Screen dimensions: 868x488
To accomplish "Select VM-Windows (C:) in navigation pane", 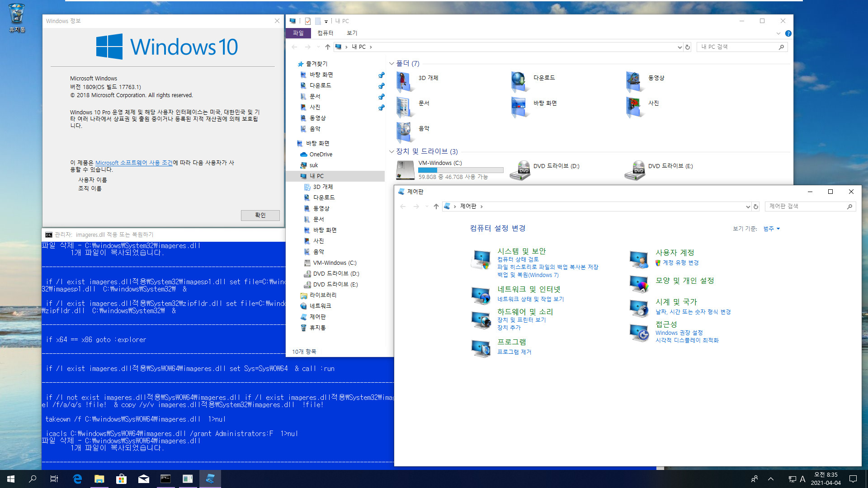I will pos(335,263).
